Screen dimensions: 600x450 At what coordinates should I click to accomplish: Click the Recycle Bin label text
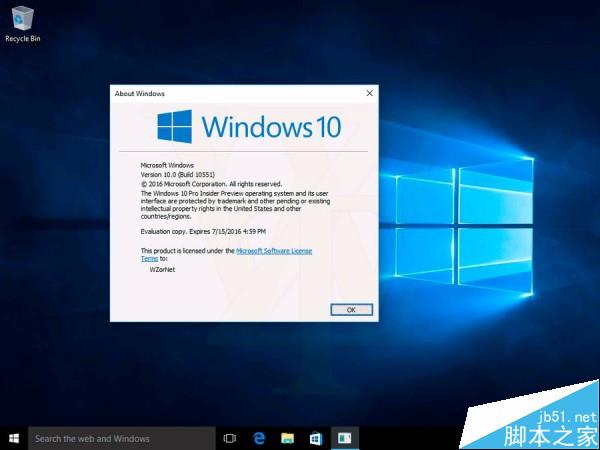point(21,38)
